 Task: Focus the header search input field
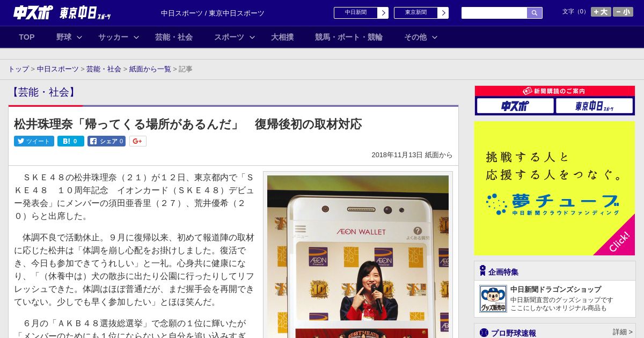coord(494,13)
